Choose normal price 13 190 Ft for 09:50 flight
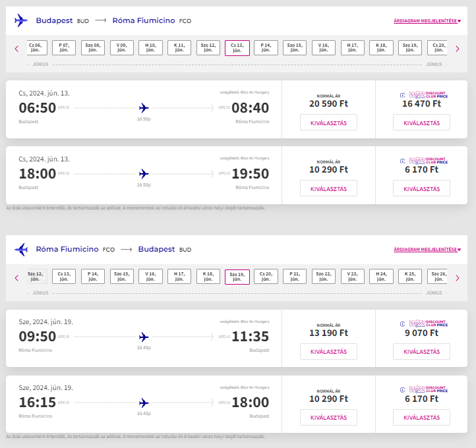Image resolution: width=476 pixels, height=448 pixels. pyautogui.click(x=328, y=352)
